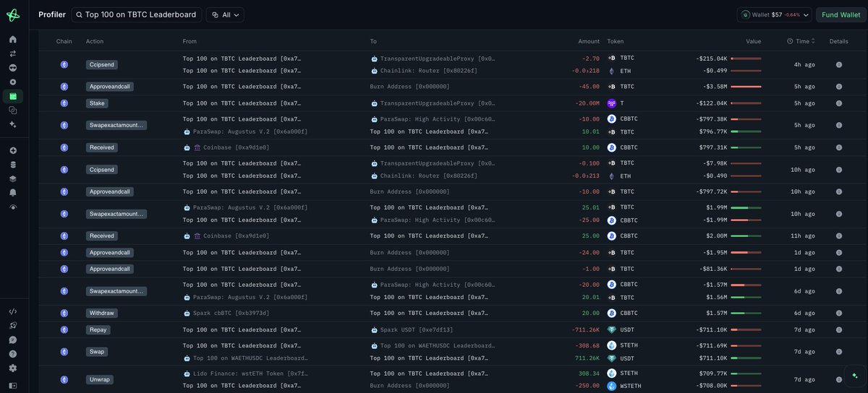Open the database stack sidebar icon
868x393 pixels.
(x=13, y=165)
